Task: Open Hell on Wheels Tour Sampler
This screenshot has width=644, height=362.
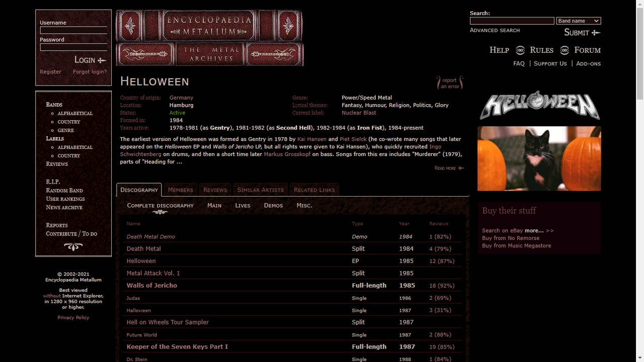Action: point(168,322)
